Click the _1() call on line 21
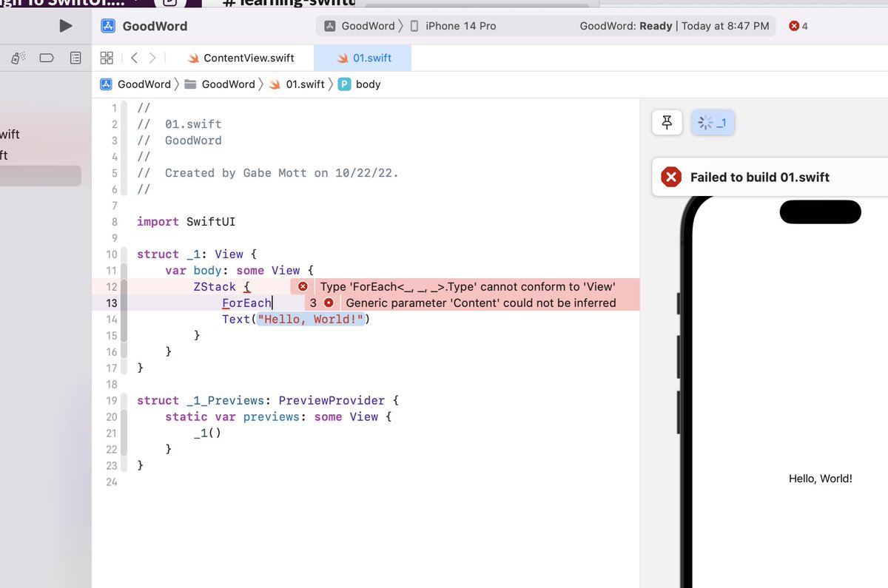 point(207,433)
